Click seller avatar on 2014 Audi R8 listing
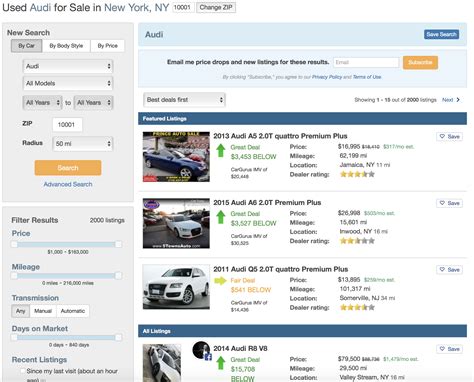This screenshot has height=382, width=474. click(x=201, y=350)
